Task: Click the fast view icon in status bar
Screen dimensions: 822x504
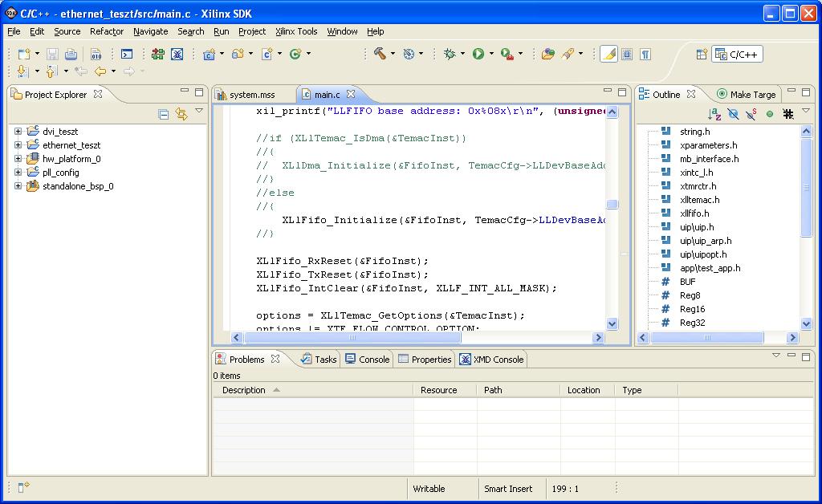Action: click(23, 487)
